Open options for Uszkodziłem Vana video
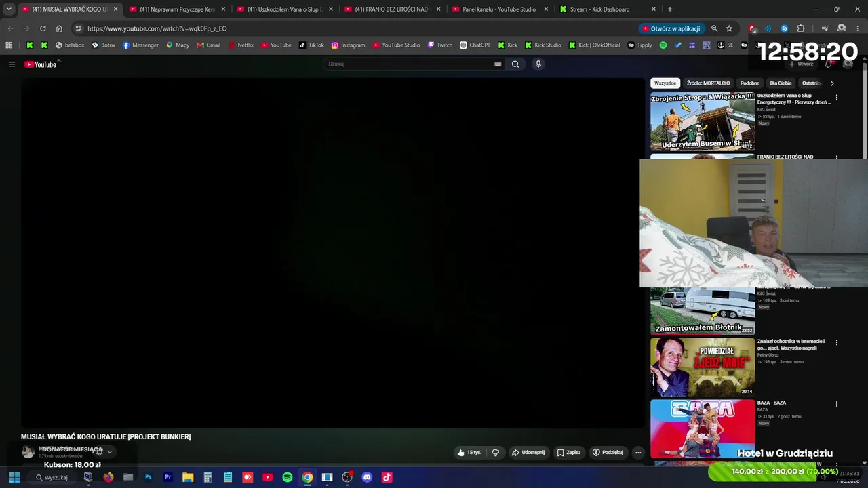 (x=836, y=98)
